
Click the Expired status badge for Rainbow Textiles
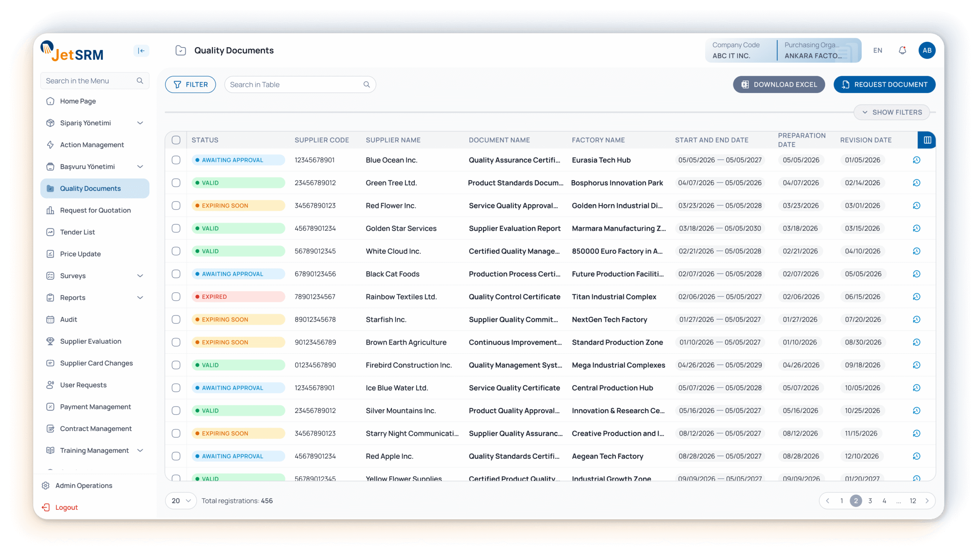pos(238,297)
